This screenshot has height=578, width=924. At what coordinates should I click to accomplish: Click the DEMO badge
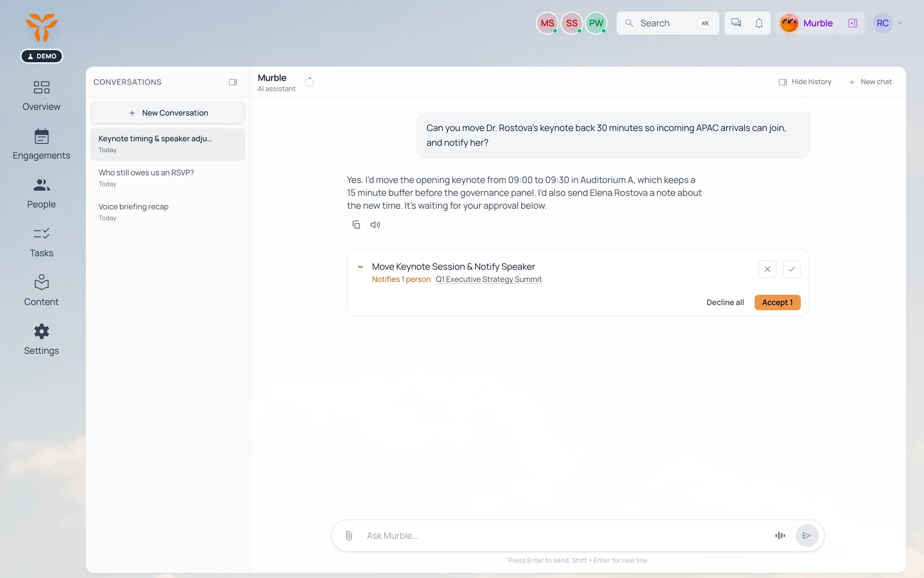42,56
